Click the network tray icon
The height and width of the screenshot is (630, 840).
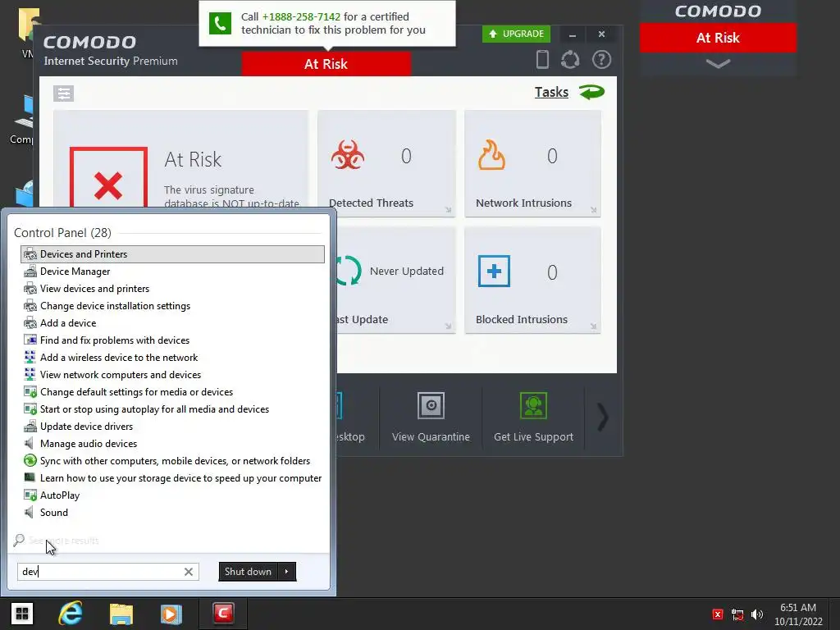point(737,614)
